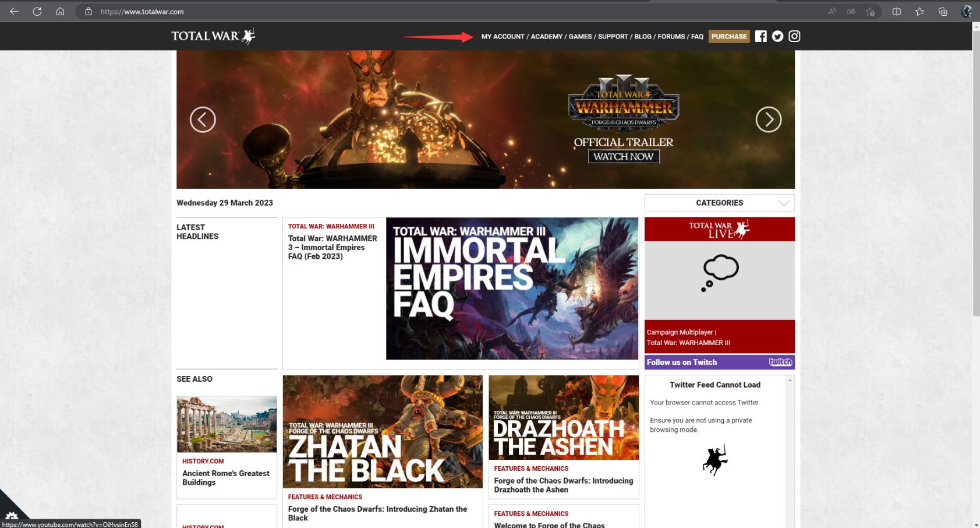This screenshot has height=528, width=980.
Task: Open Campaign Multiplayer stream link
Action: point(688,337)
